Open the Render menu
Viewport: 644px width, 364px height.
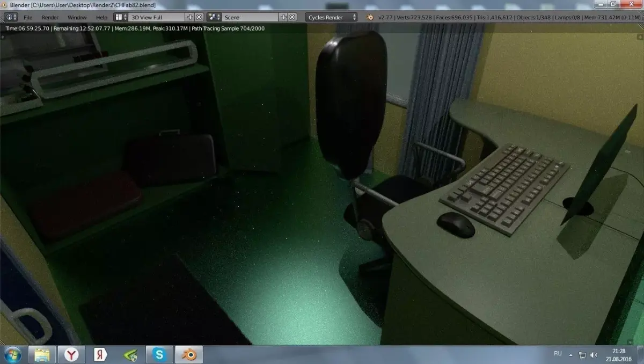pyautogui.click(x=50, y=17)
